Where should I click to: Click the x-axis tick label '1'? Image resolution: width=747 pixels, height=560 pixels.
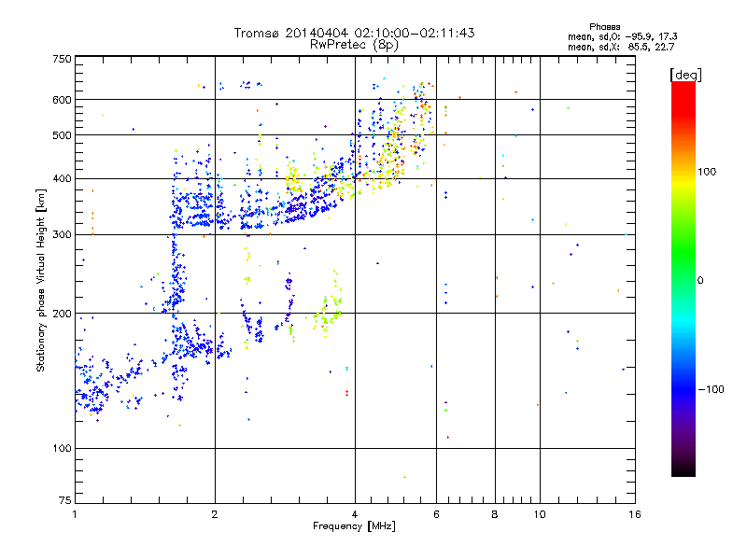tap(75, 514)
